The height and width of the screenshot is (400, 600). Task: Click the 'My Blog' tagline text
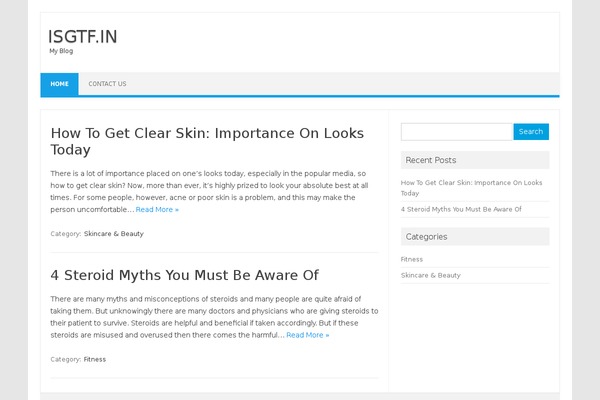point(61,51)
